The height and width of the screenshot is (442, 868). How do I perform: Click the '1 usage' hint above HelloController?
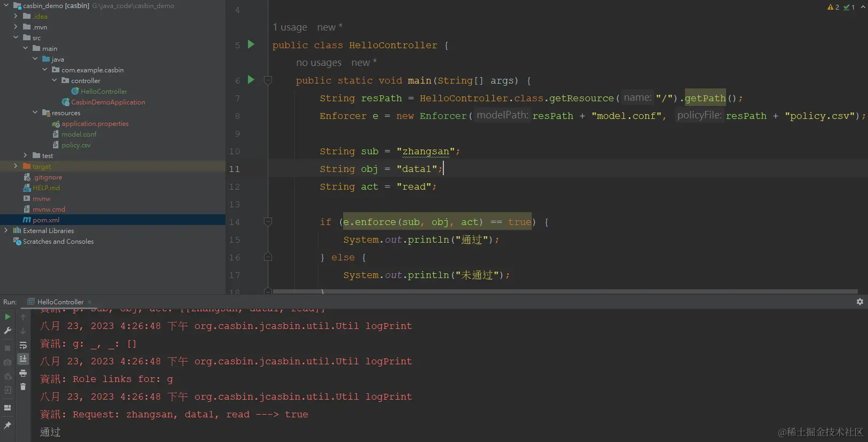click(290, 27)
